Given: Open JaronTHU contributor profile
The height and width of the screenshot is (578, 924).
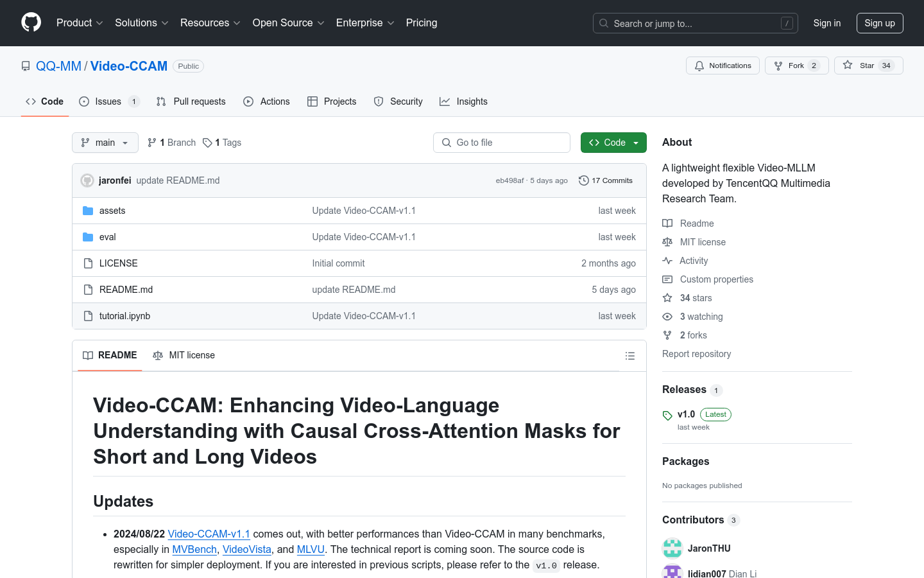Looking at the screenshot, I should point(709,548).
